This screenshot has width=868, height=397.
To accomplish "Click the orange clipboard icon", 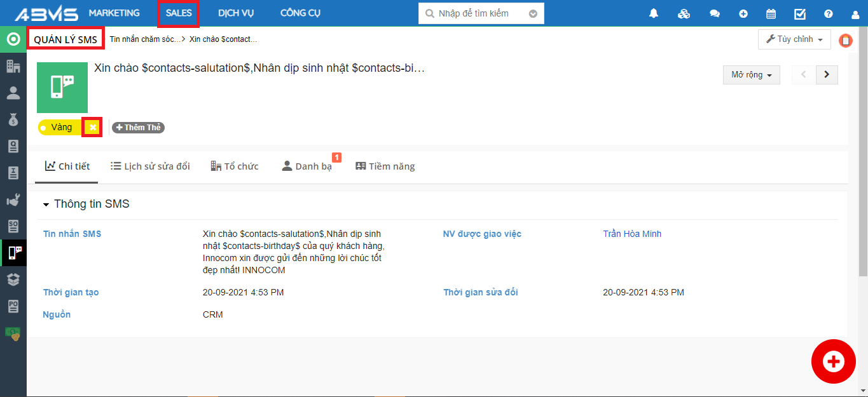I will pyautogui.click(x=845, y=40).
